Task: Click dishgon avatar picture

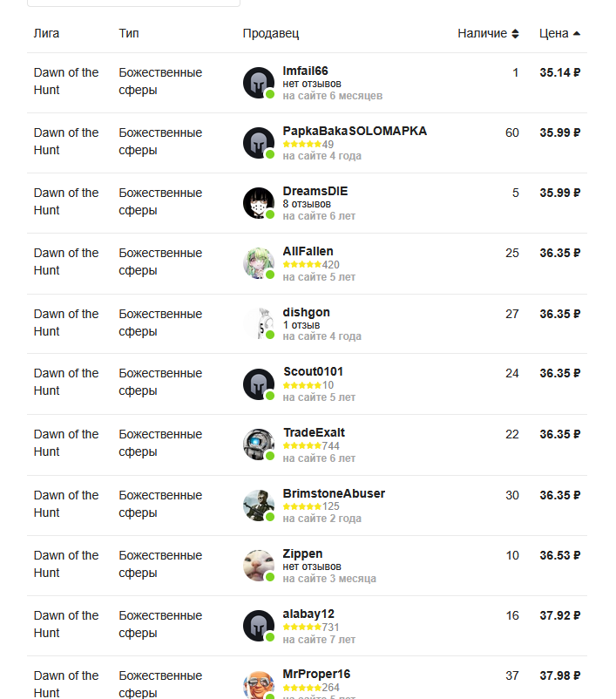Action: click(259, 323)
